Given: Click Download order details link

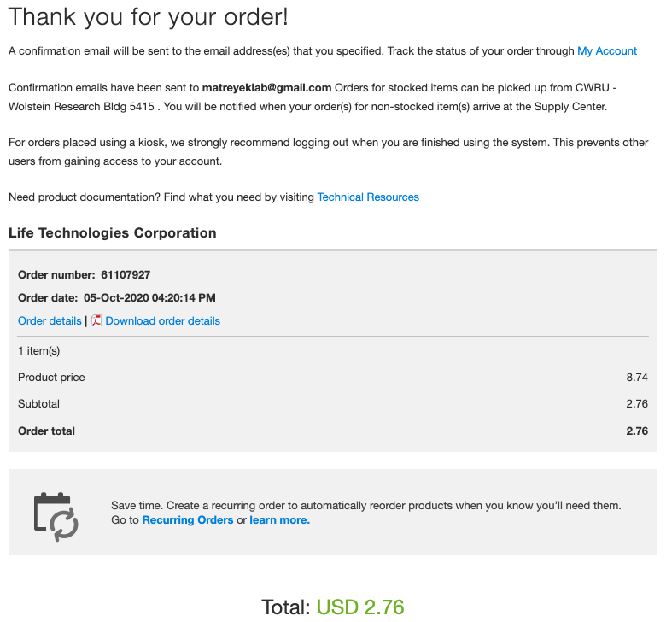Looking at the screenshot, I should (162, 321).
